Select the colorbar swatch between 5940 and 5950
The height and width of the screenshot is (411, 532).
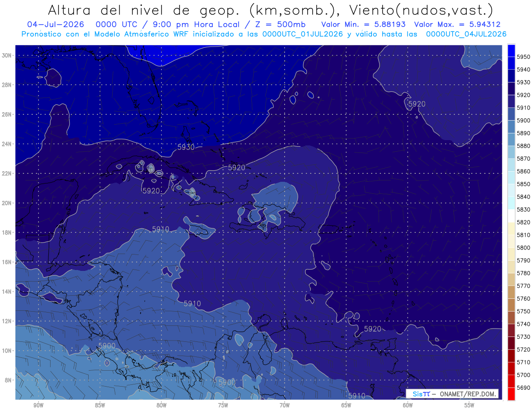[511, 63]
